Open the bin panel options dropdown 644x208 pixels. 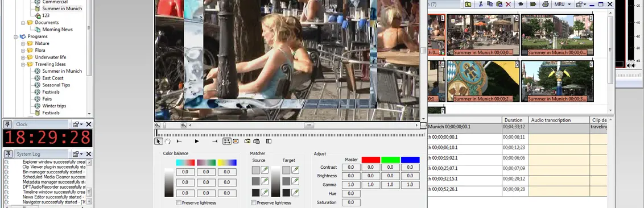(x=581, y=4)
